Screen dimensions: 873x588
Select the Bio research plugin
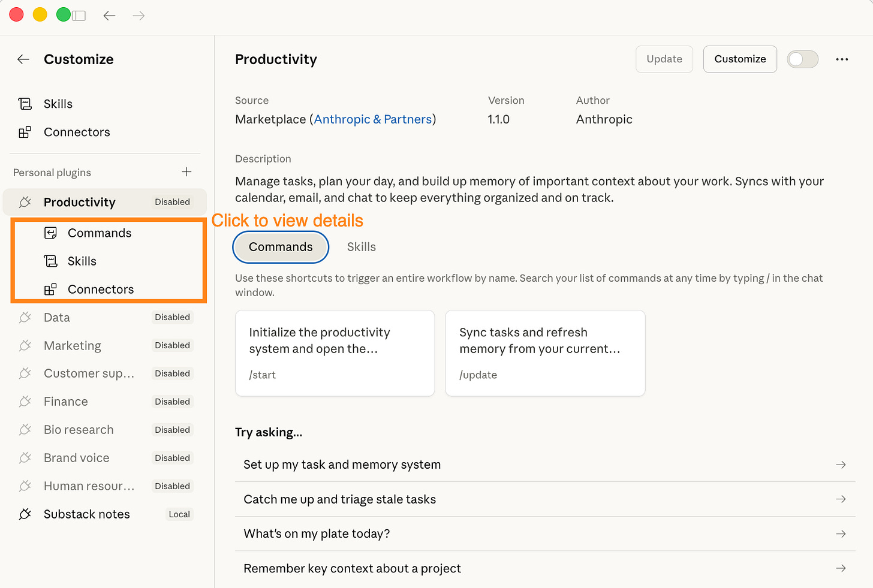tap(105, 430)
